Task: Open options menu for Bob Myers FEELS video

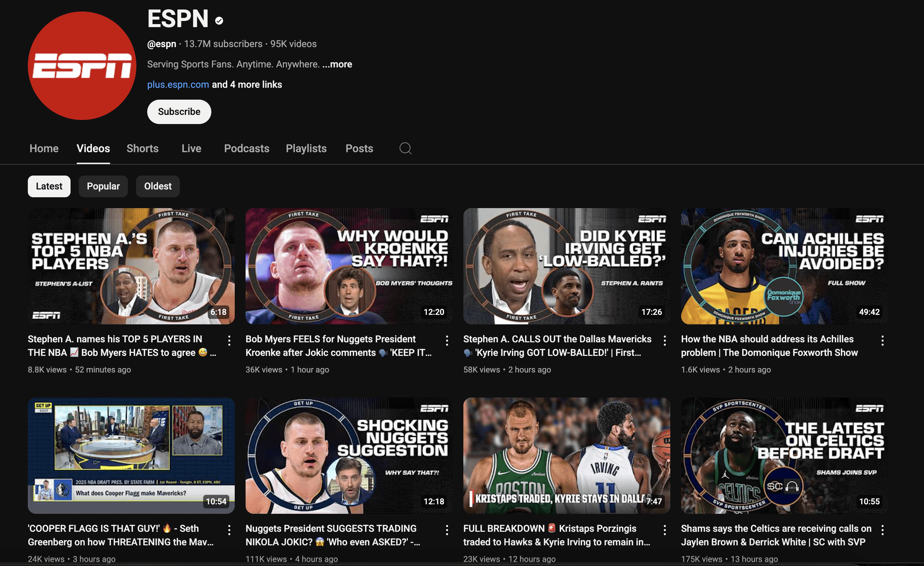Action: coord(447,341)
